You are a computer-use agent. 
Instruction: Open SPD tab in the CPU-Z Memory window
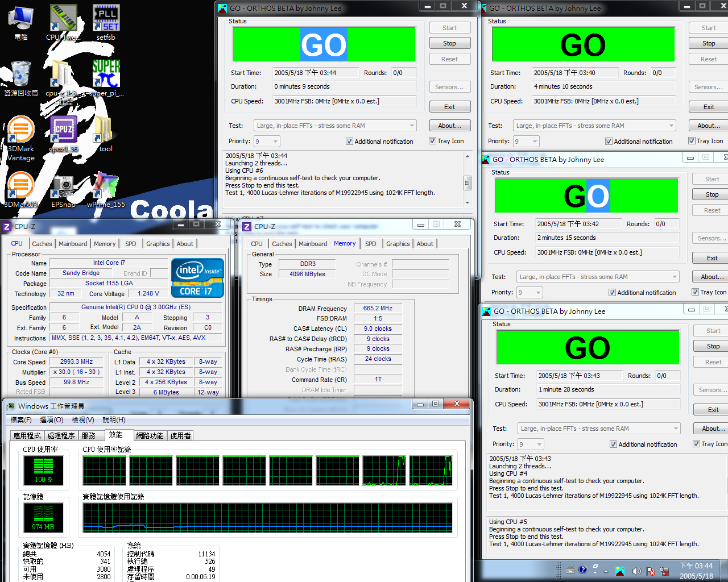[371, 244]
